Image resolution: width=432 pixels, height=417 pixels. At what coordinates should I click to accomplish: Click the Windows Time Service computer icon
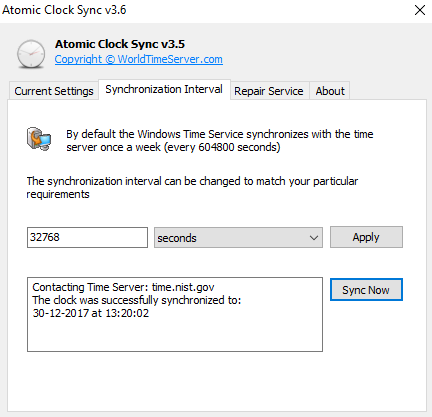[x=39, y=139]
